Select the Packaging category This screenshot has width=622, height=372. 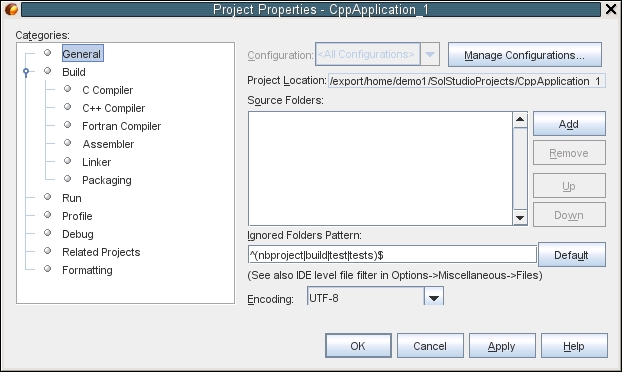(107, 180)
